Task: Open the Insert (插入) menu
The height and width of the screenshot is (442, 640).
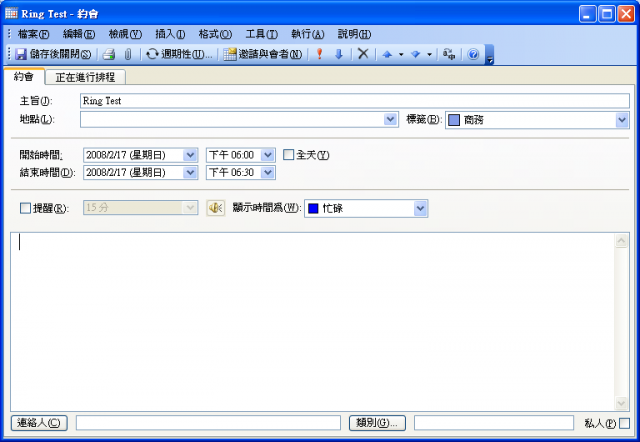Action: point(170,34)
